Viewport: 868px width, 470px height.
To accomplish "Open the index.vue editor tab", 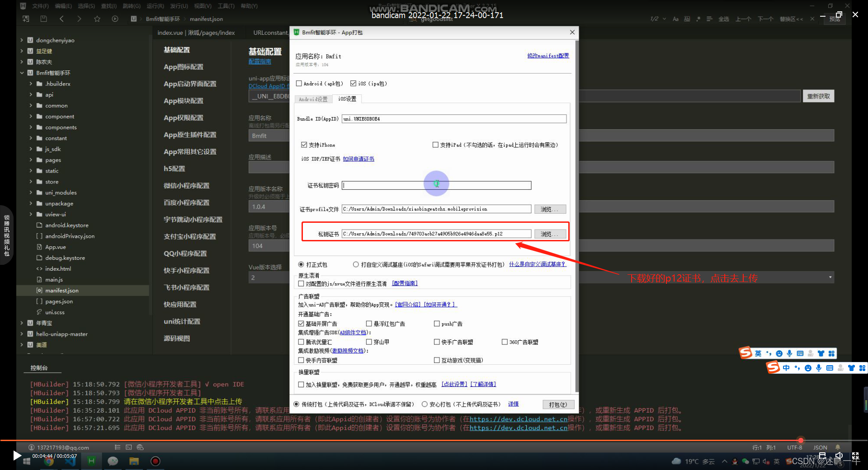I will point(196,33).
